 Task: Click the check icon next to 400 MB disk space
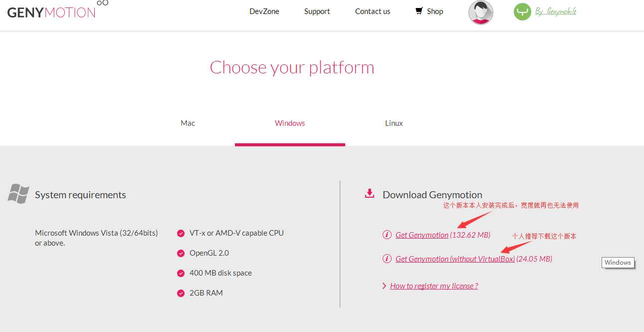tap(181, 273)
